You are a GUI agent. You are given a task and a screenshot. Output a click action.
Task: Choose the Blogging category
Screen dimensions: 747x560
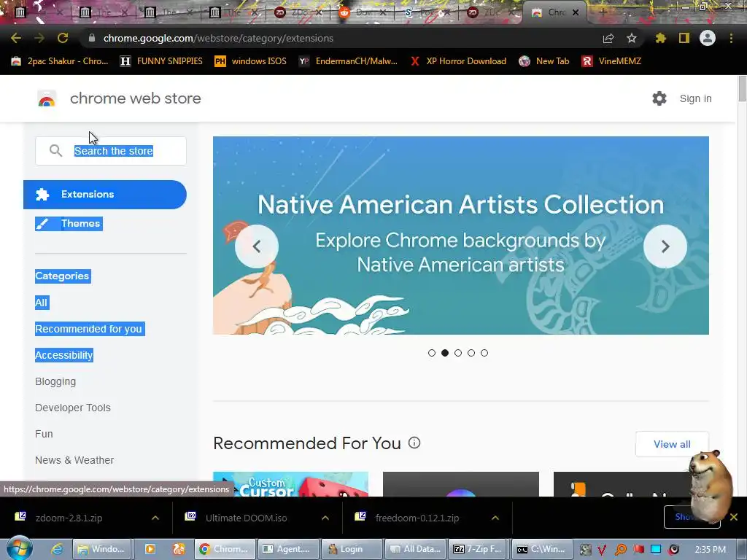(x=55, y=381)
